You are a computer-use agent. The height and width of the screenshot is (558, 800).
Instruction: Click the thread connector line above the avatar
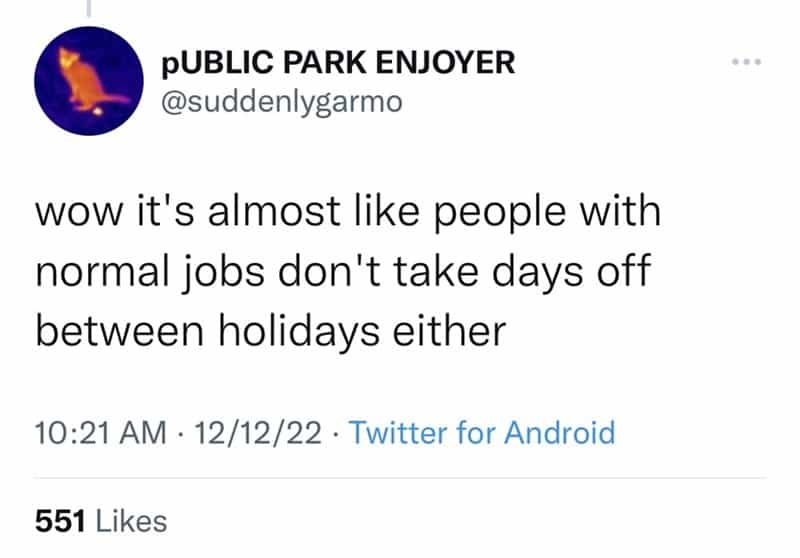[x=87, y=8]
